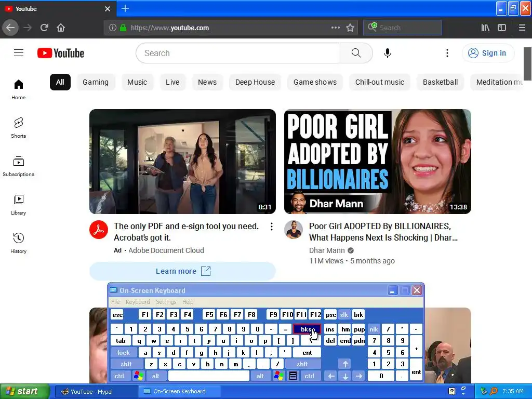Toggle the lock key on On-Screen Keyboard
The image size is (532, 399).
coord(124,353)
